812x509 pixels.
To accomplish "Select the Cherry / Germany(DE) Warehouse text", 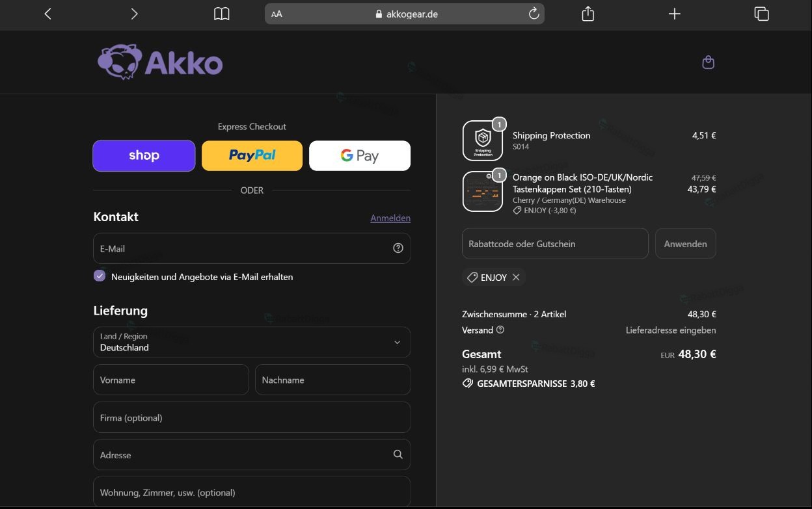I will click(569, 200).
